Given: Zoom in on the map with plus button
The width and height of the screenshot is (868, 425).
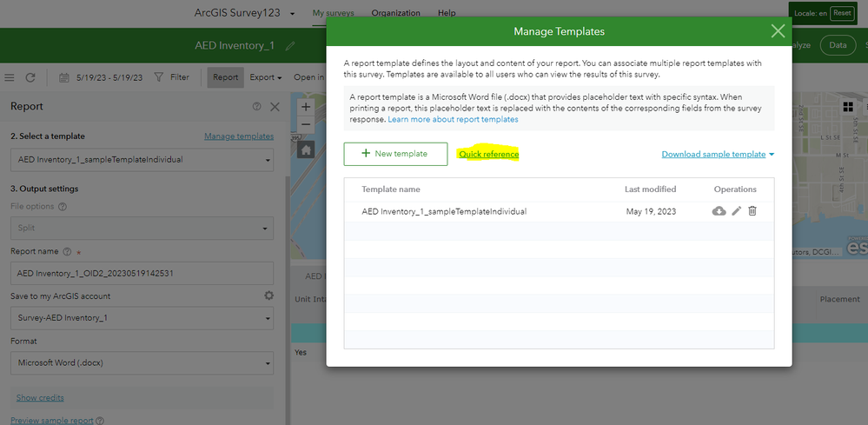Looking at the screenshot, I should 306,107.
